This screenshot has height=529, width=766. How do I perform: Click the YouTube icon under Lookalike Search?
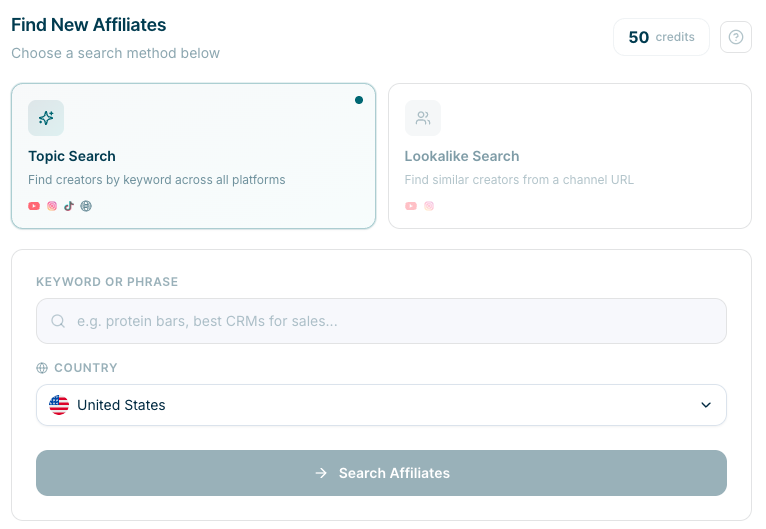(x=411, y=206)
